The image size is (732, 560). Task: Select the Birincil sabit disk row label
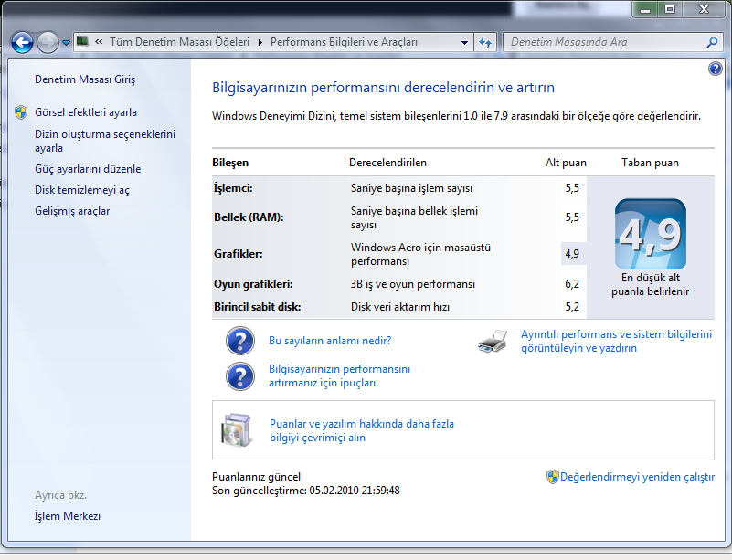point(257,307)
